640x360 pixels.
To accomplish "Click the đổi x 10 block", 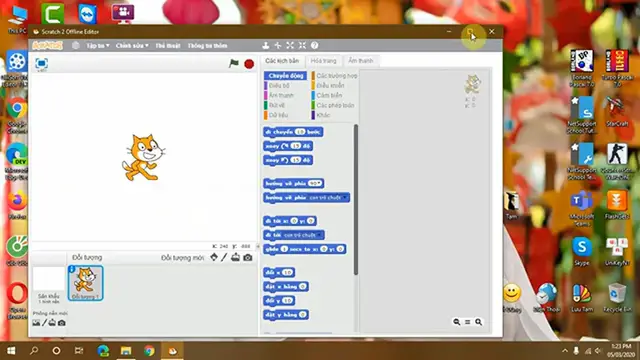I will [x=279, y=272].
